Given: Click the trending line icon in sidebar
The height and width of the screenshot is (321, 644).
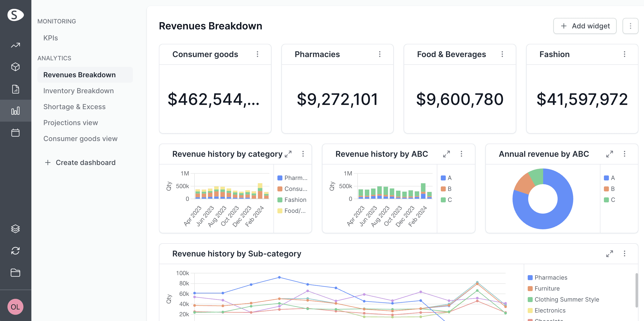Looking at the screenshot, I should click(x=15, y=45).
